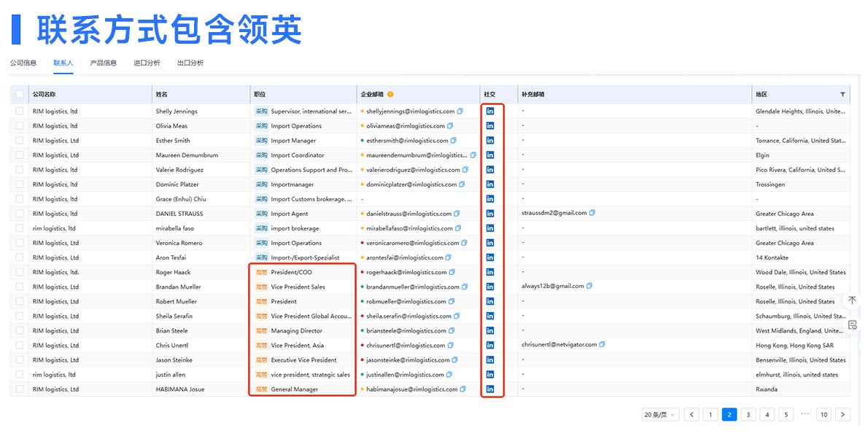Open Roger Haack's LinkedIn profile icon
The image size is (868, 436).
tap(490, 272)
